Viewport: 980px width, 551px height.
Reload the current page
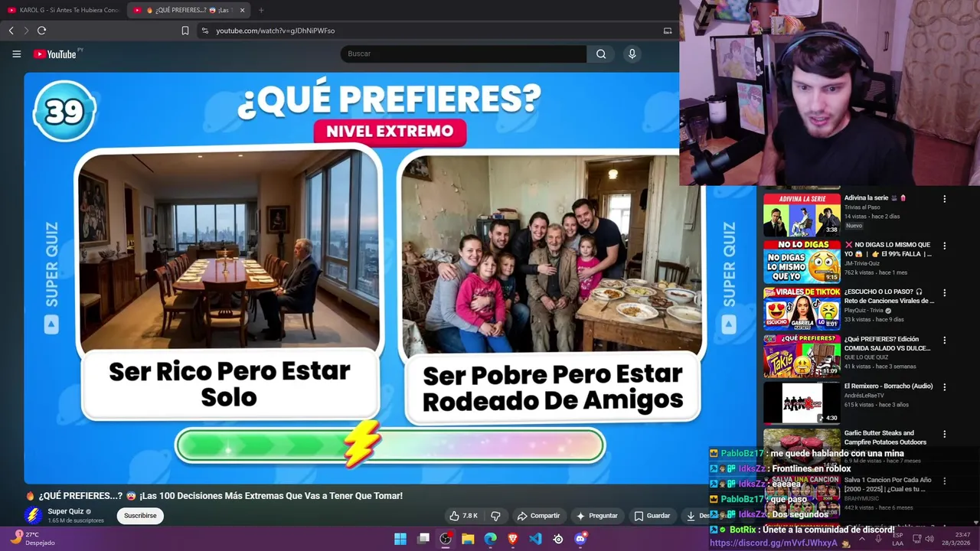tap(41, 31)
